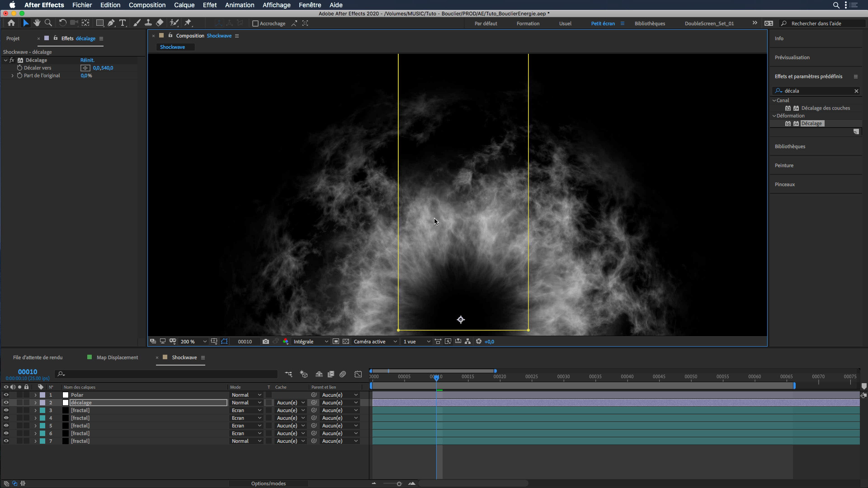Viewport: 868px width, 488px height.
Task: Enable motion blur switch in timeline header
Action: coord(343,374)
